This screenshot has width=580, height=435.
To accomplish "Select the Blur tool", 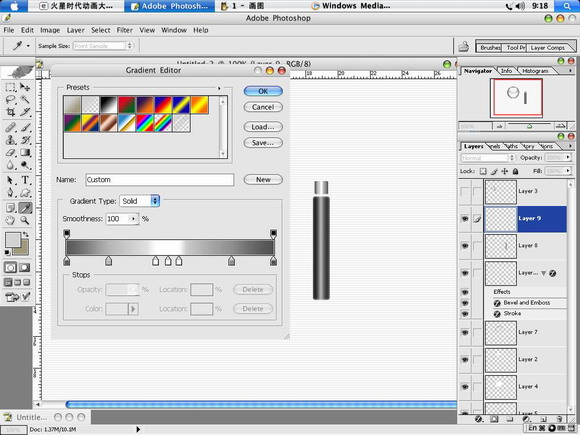I will 10,165.
